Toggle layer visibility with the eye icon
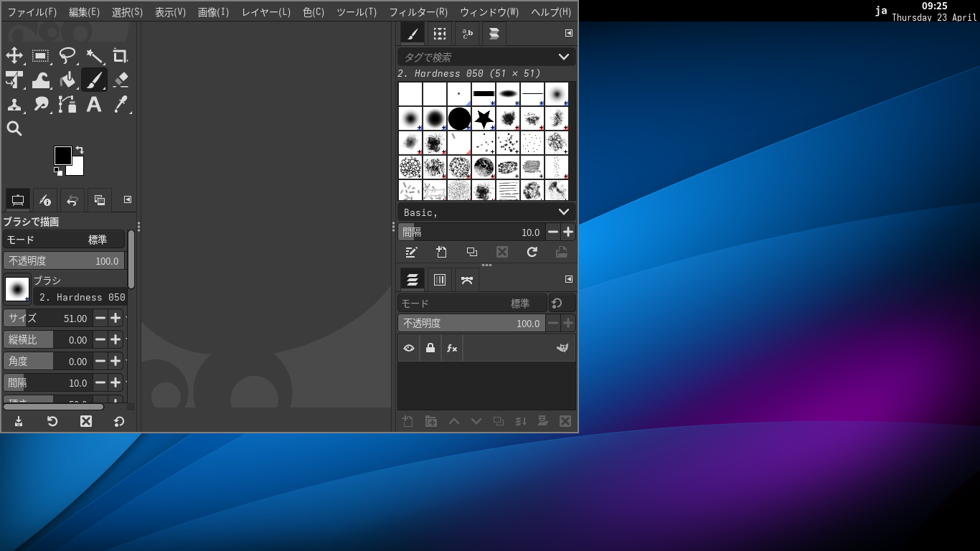The height and width of the screenshot is (551, 980). pyautogui.click(x=409, y=348)
